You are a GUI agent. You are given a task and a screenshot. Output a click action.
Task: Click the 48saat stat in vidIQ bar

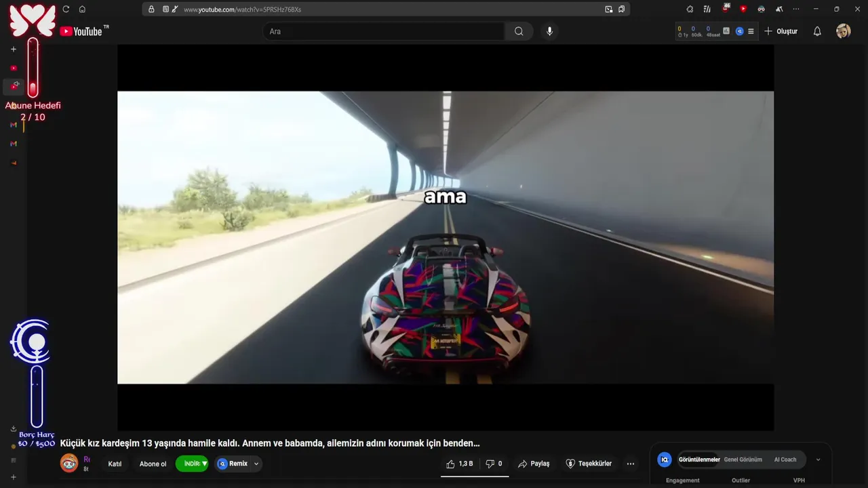(x=713, y=31)
